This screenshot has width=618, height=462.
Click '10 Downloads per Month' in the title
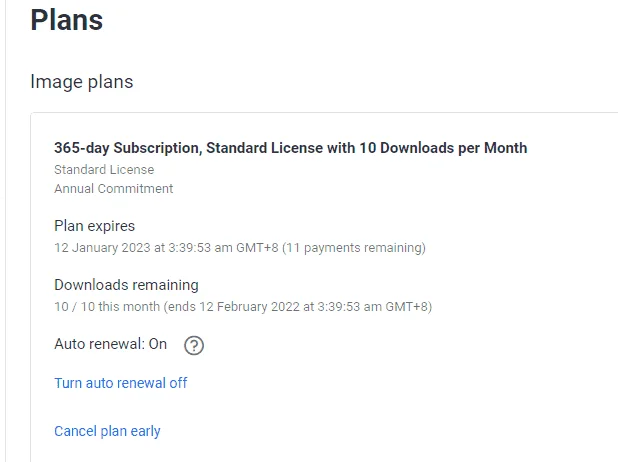point(443,148)
